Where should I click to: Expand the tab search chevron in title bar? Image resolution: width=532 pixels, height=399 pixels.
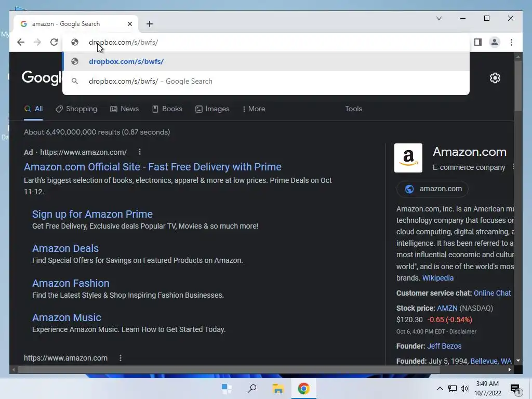point(438,18)
